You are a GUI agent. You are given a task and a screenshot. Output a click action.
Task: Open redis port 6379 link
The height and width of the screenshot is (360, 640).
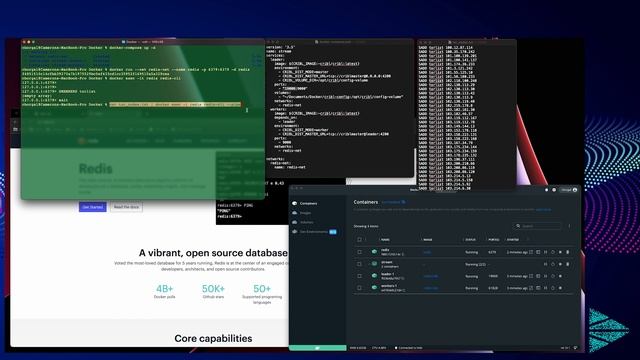coord(492,252)
